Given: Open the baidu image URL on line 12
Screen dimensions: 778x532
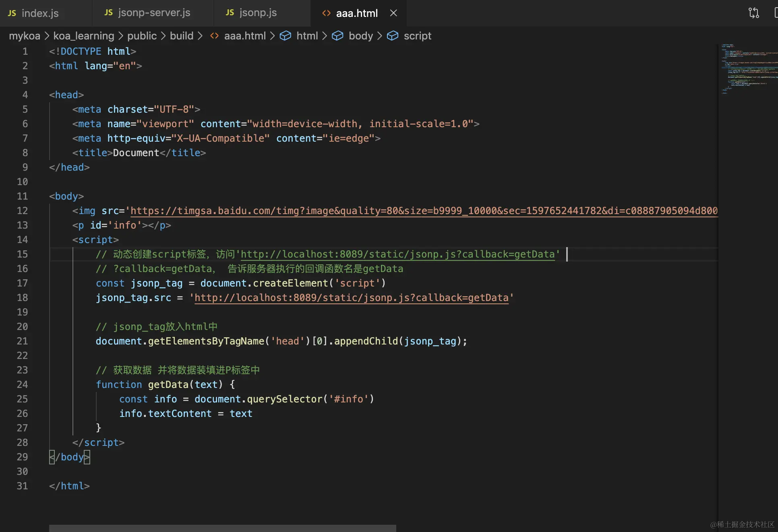Looking at the screenshot, I should coord(423,211).
